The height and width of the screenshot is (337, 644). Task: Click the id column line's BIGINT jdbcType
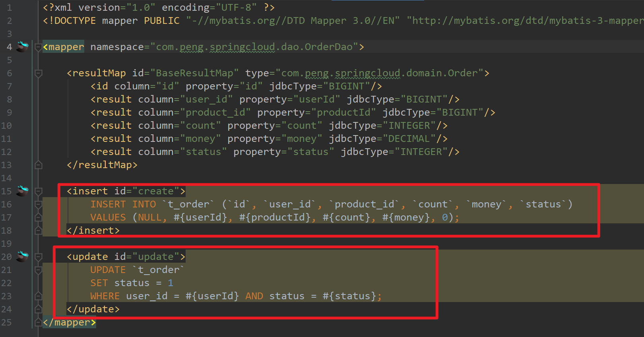pos(349,86)
